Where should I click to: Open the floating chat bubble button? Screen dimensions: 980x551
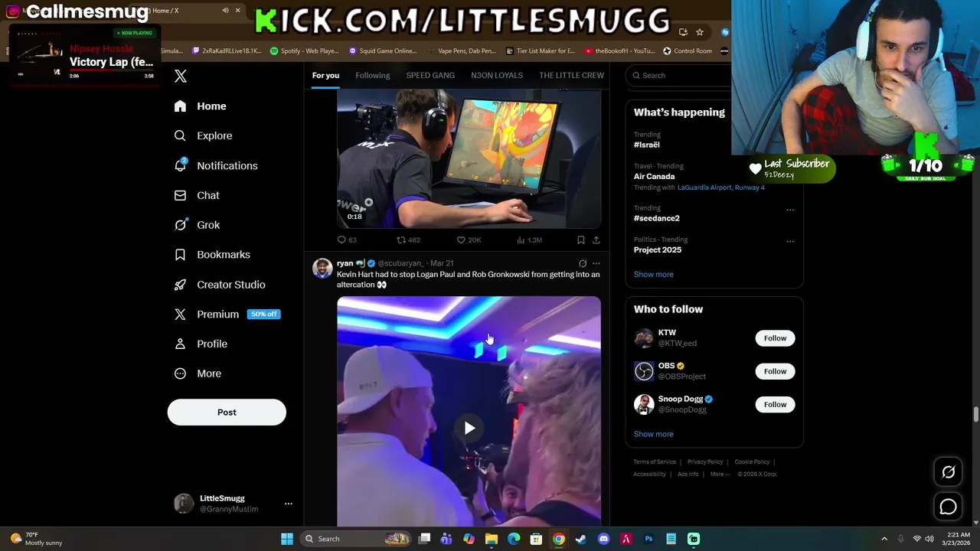(x=948, y=507)
